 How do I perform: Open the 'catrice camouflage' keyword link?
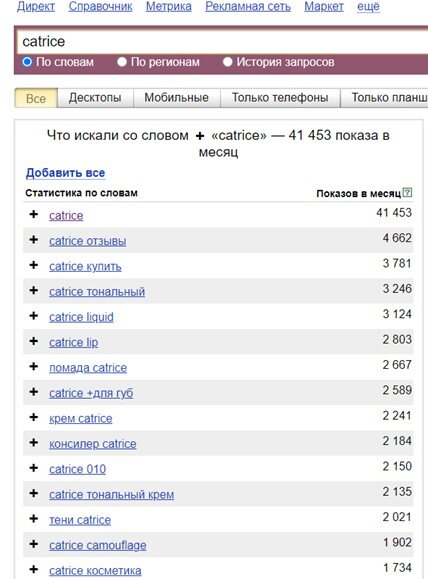click(97, 545)
